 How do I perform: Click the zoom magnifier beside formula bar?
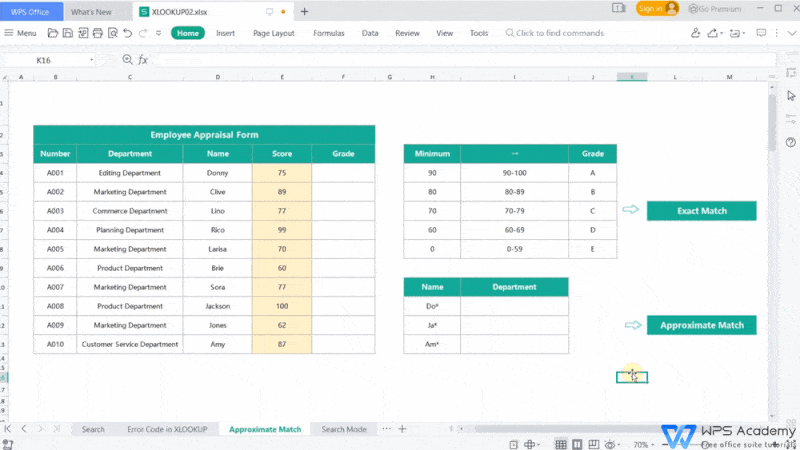[128, 60]
